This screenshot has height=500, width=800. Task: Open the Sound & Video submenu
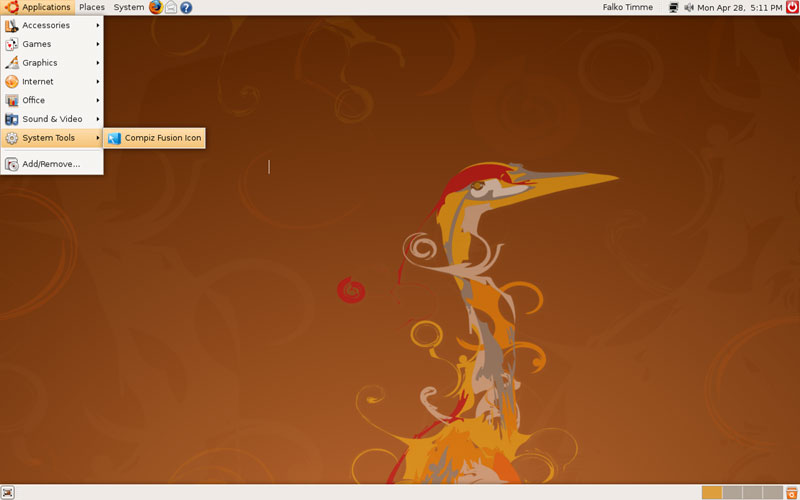(x=52, y=119)
